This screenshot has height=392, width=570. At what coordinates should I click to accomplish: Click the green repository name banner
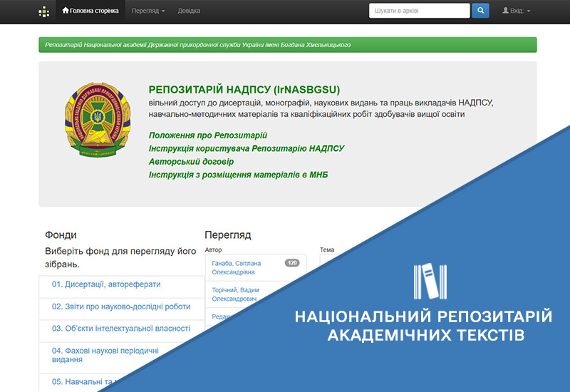(x=288, y=45)
